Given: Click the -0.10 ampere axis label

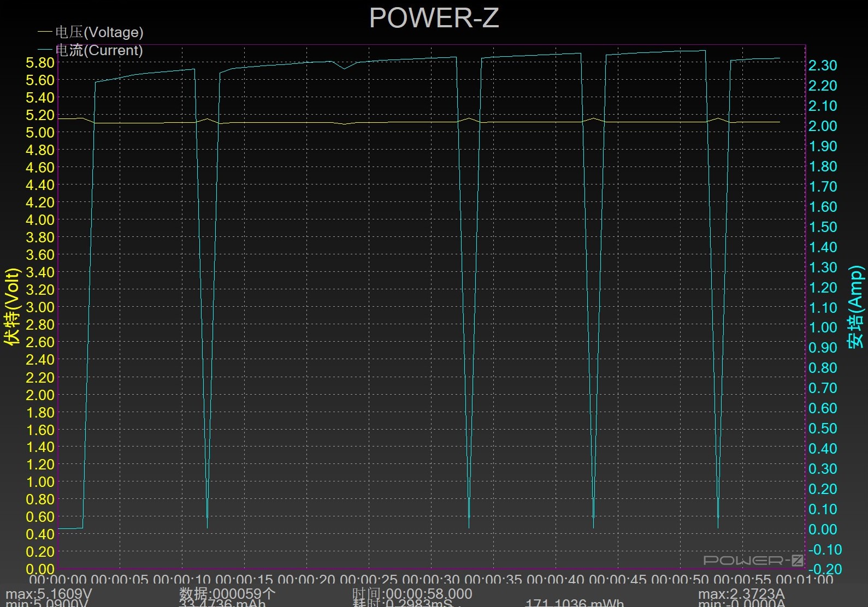Looking at the screenshot, I should 824,550.
